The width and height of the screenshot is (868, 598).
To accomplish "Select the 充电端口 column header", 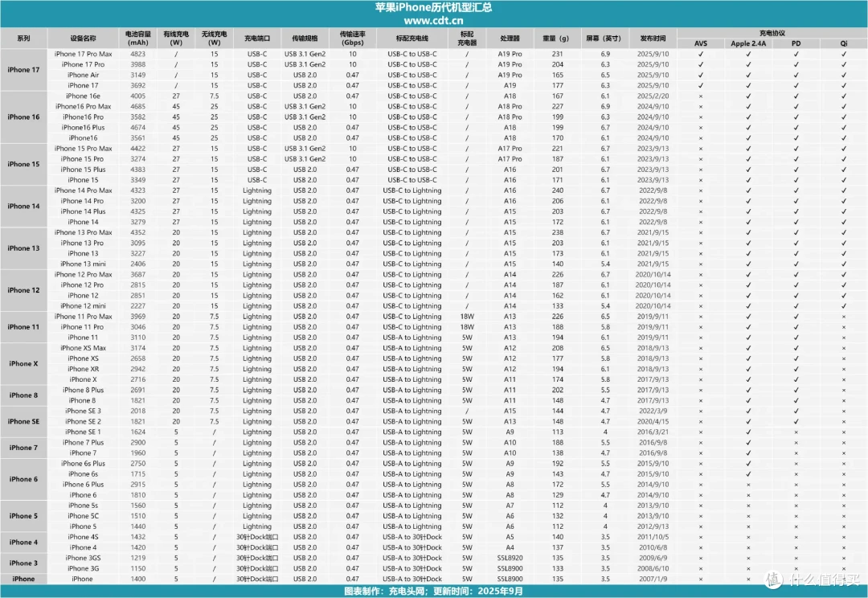I will click(x=257, y=39).
